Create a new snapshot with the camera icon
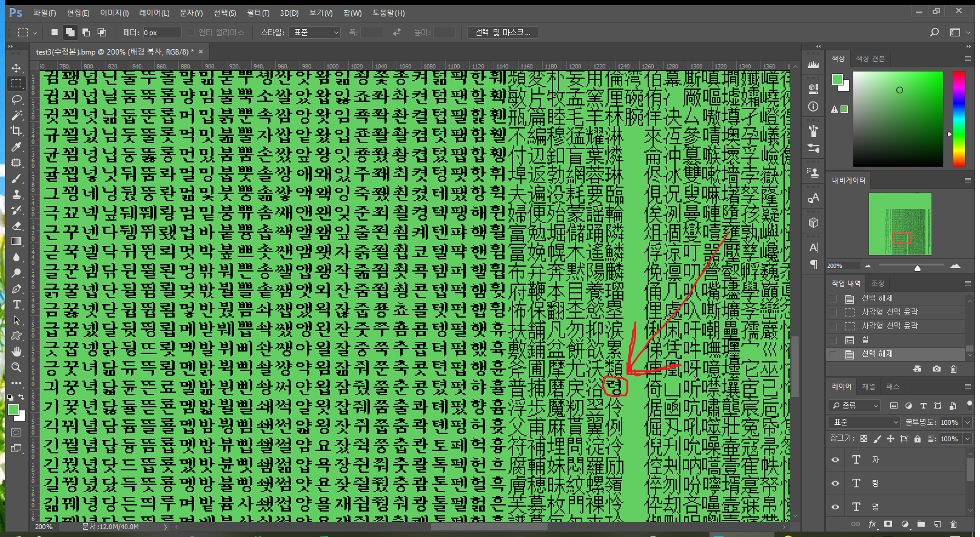The width and height of the screenshot is (980, 537). click(937, 369)
